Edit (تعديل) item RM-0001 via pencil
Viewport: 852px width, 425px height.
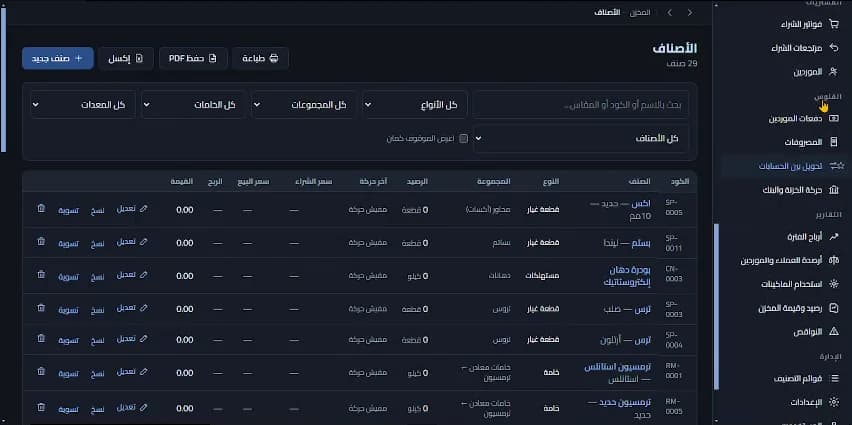131,372
